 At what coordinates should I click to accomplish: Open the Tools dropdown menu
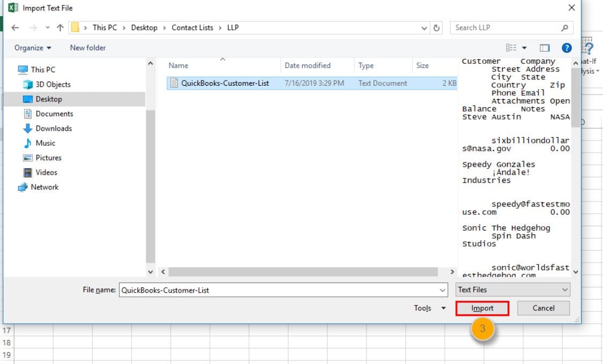(x=428, y=308)
